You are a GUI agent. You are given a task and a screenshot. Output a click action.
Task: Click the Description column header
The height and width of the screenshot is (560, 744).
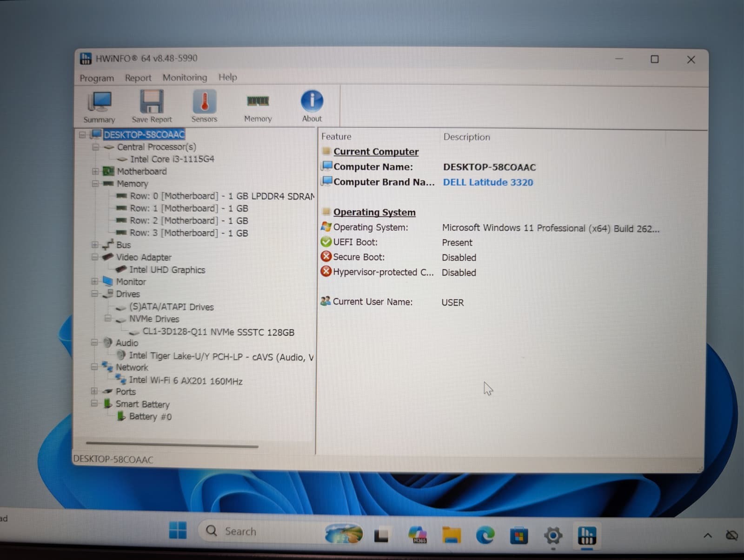click(x=466, y=137)
